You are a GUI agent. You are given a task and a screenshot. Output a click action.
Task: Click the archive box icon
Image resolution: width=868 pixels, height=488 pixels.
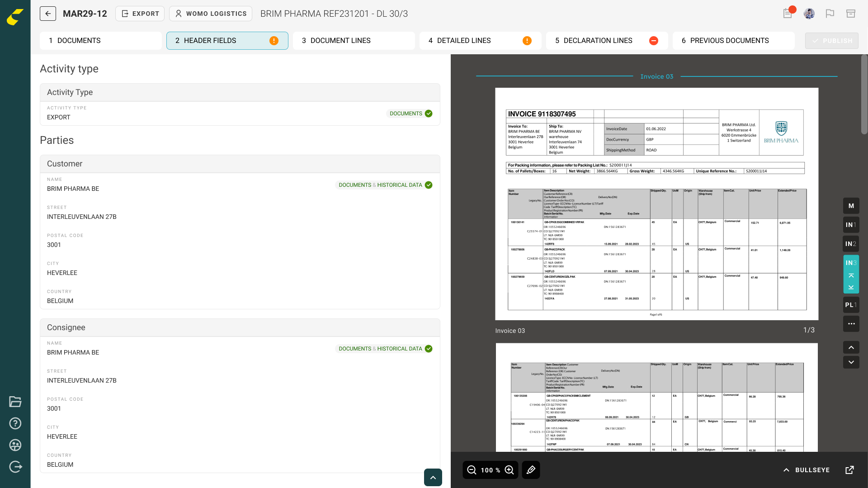click(851, 14)
